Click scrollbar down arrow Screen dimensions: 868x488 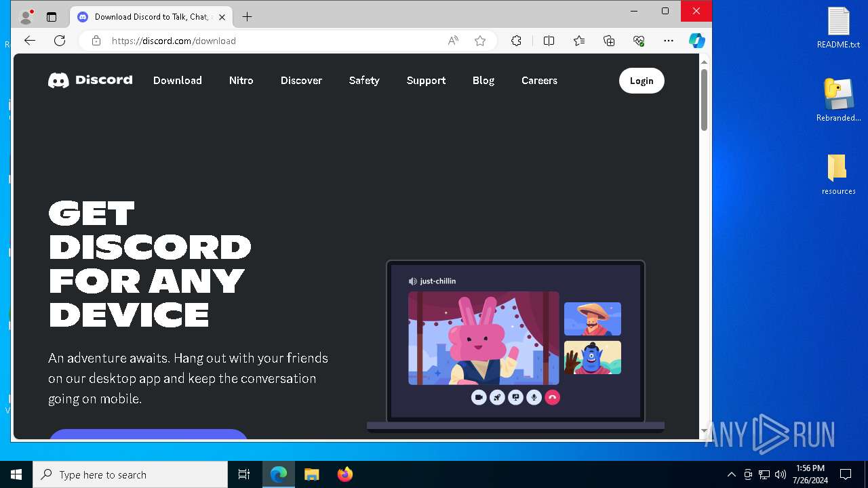pyautogui.click(x=704, y=432)
